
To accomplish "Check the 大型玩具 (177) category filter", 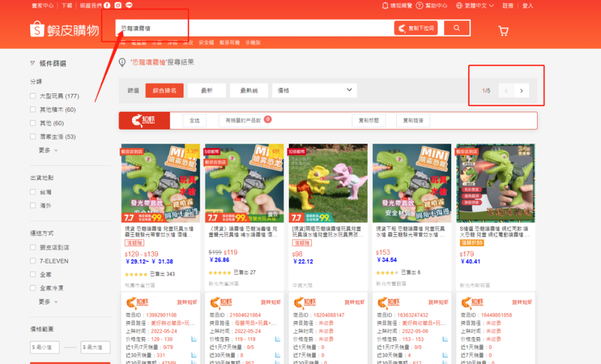I will 33,96.
